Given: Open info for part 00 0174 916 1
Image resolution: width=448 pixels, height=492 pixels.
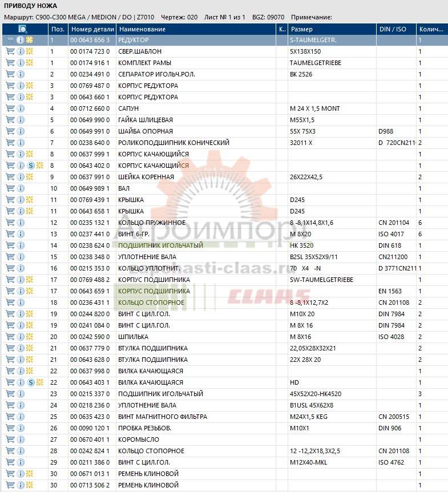Looking at the screenshot, I should tap(21, 63).
